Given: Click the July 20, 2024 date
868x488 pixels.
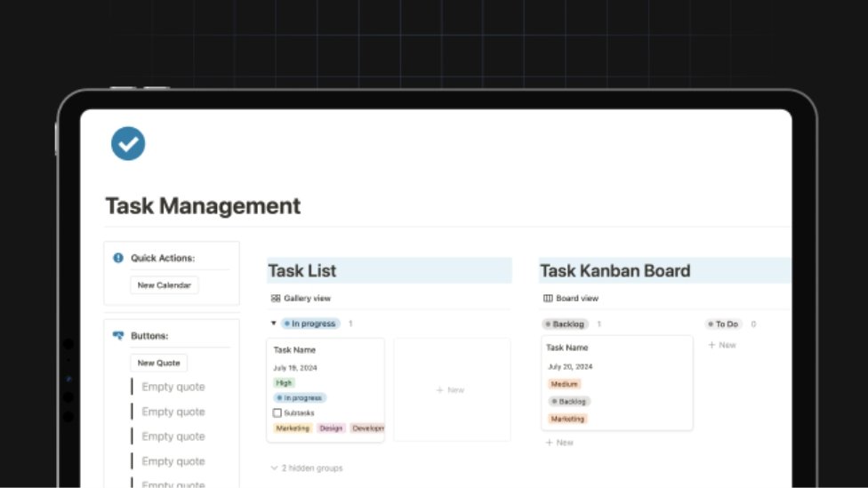Looking at the screenshot, I should point(570,367).
